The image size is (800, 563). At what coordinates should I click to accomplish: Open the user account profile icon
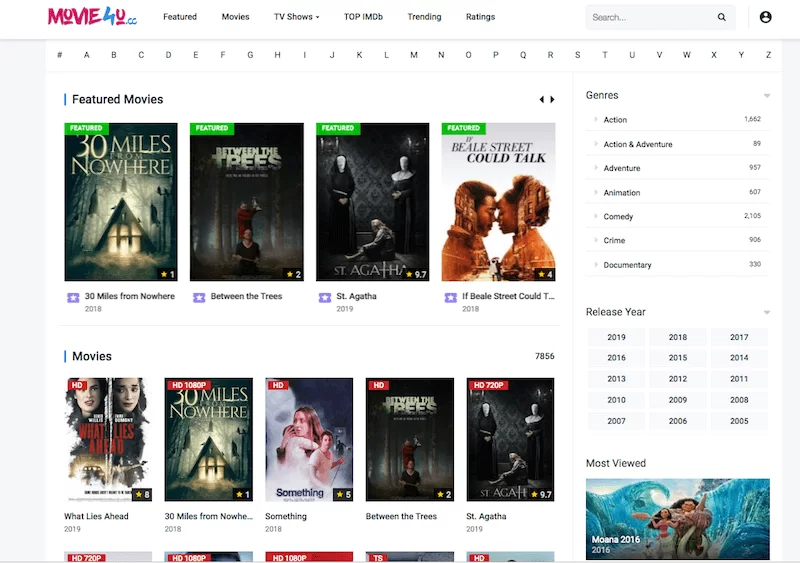[766, 17]
